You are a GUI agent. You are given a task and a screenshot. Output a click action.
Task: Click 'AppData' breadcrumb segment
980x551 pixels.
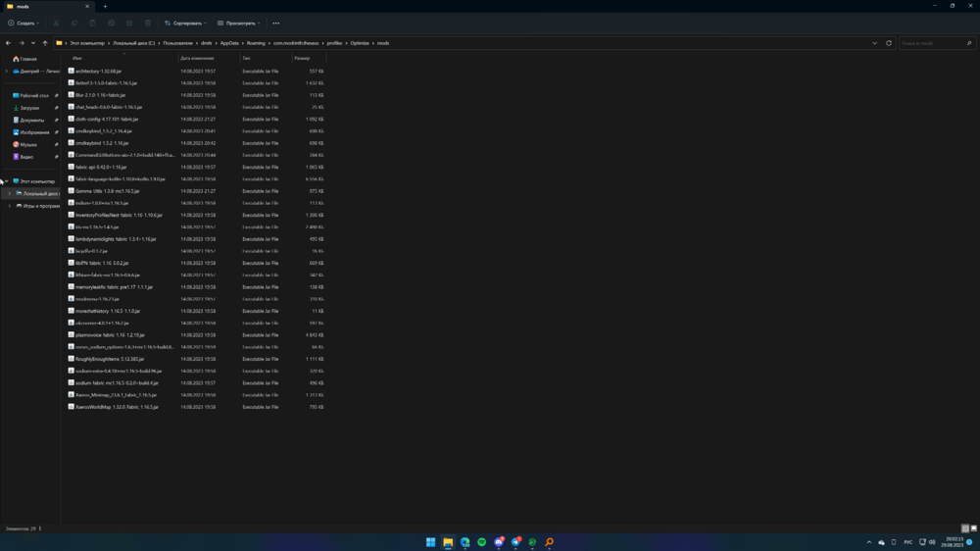pos(229,43)
